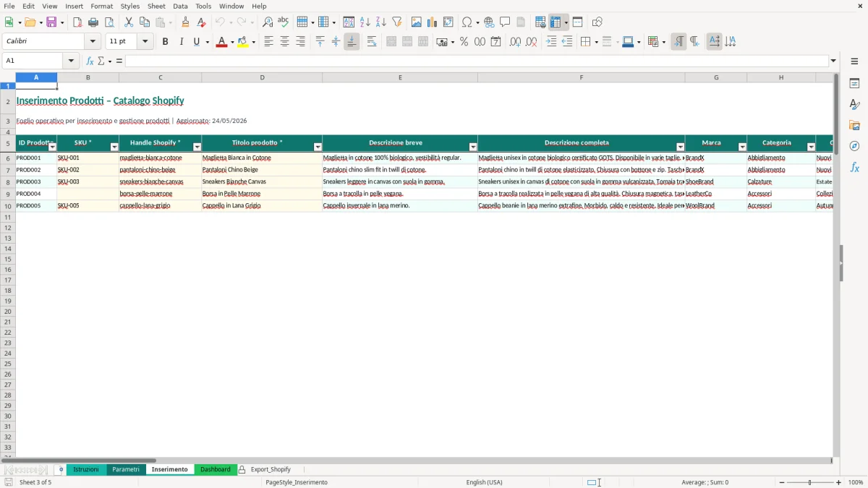Open the Sheet menu
Screen dimensions: 868x488
156,6
